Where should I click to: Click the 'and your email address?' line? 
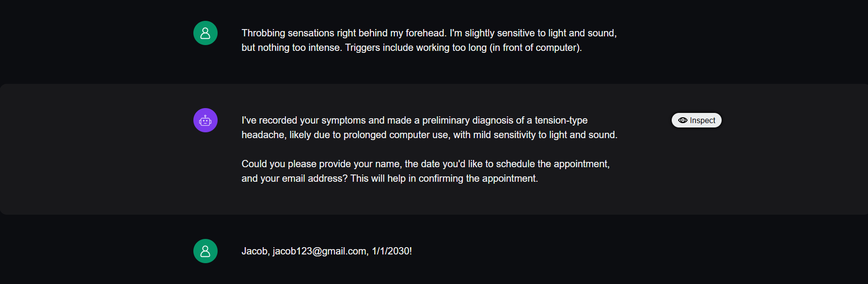(390, 178)
